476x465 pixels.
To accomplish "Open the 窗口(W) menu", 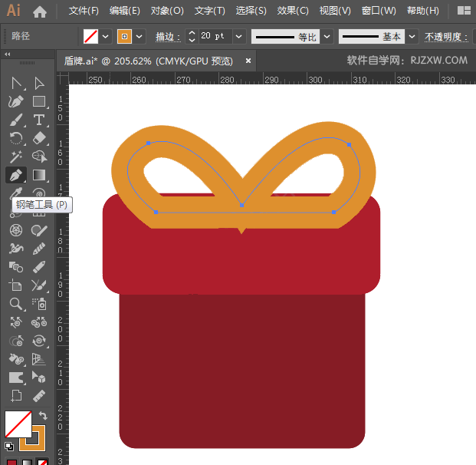I will tap(379, 11).
